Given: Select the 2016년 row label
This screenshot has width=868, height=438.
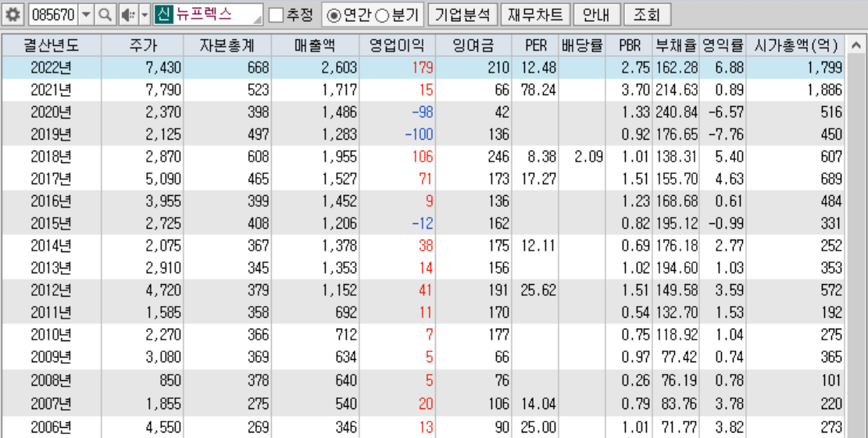Looking at the screenshot, I should coord(51,201).
